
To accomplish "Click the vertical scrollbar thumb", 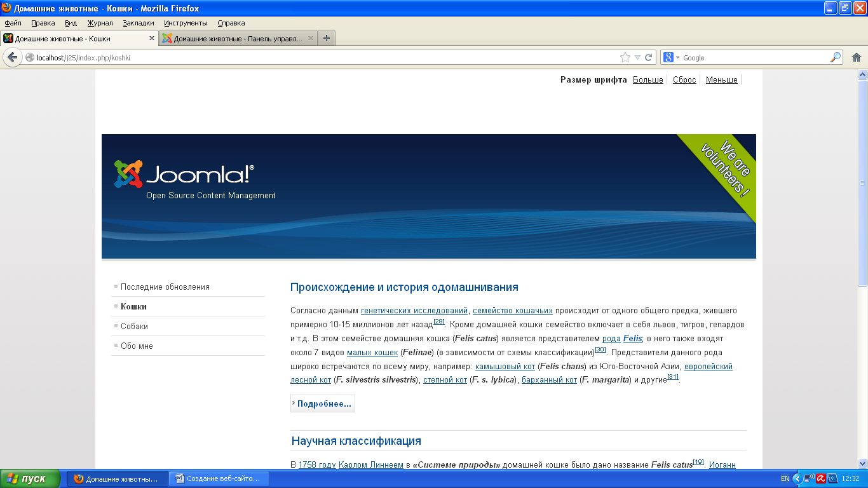I will [x=862, y=182].
